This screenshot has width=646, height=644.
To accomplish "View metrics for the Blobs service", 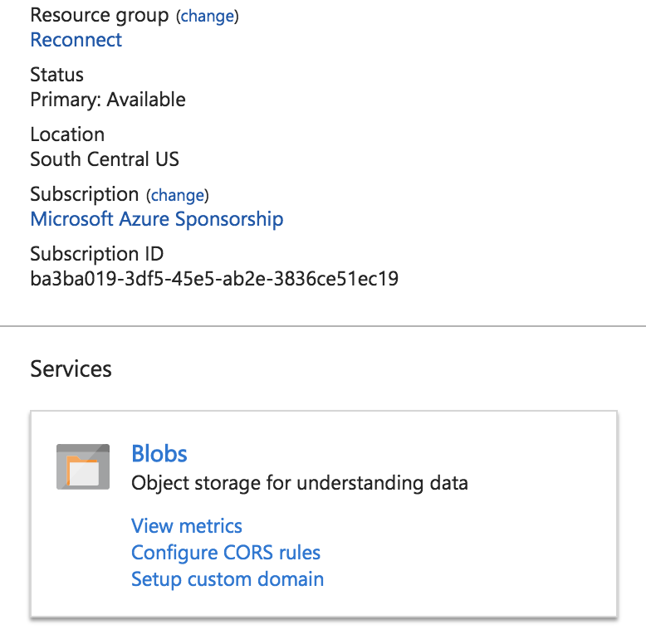I will [x=187, y=526].
